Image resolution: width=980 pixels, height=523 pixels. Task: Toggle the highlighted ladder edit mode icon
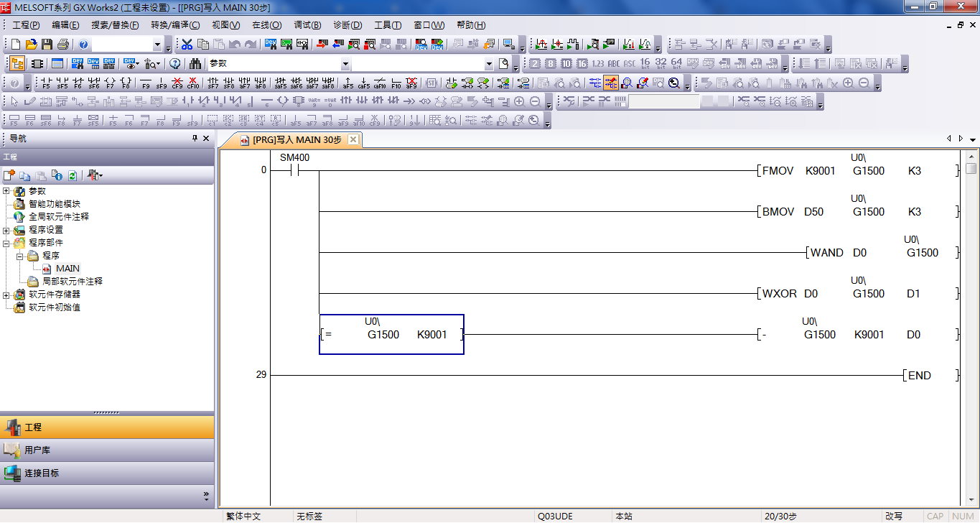pos(611,83)
